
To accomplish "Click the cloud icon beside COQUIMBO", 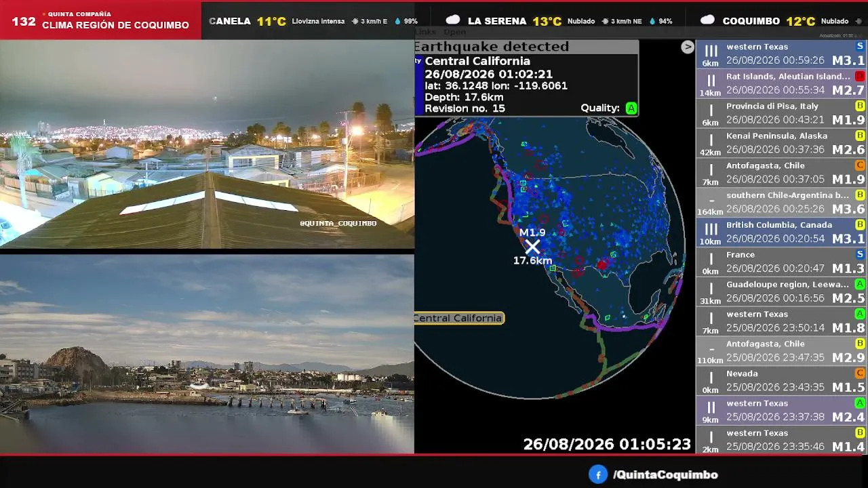I will point(707,20).
